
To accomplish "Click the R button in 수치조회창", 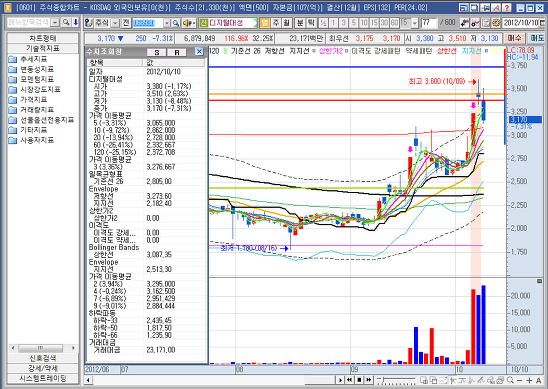I will pos(177,52).
